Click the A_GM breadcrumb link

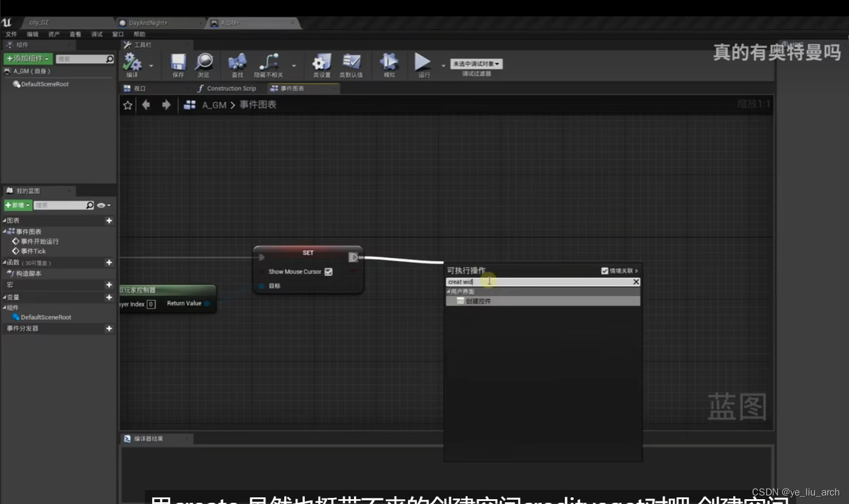(x=214, y=105)
